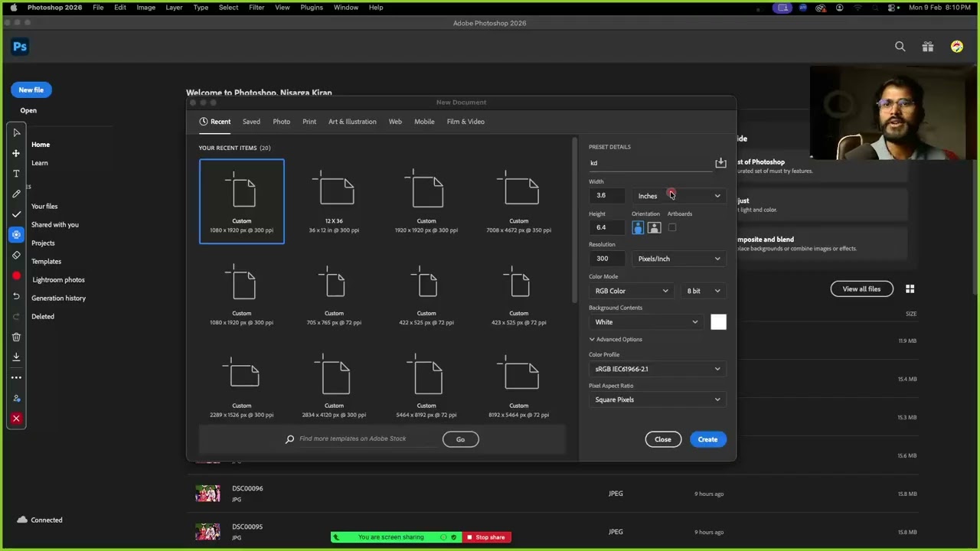Select the eraser annotation tool

[x=16, y=256]
